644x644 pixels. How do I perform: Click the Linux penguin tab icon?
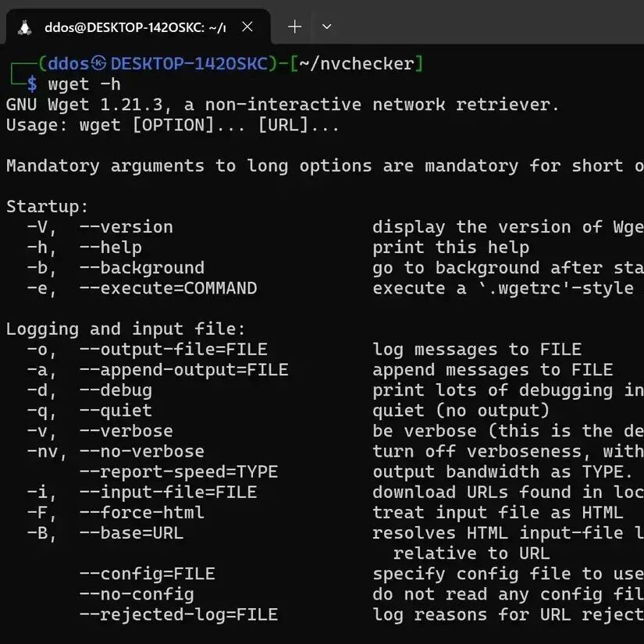[x=25, y=27]
